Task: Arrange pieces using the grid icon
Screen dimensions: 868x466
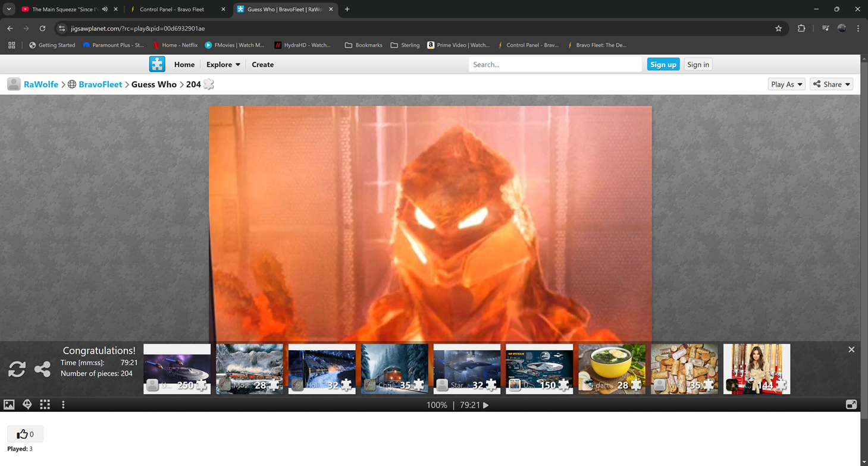Action: click(45, 405)
